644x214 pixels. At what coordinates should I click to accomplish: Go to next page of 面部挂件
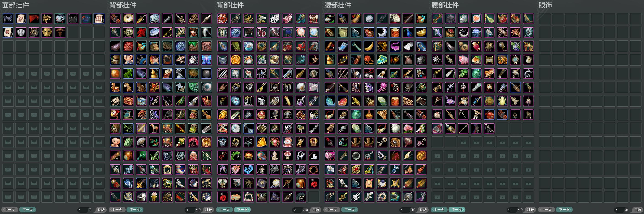27,210
